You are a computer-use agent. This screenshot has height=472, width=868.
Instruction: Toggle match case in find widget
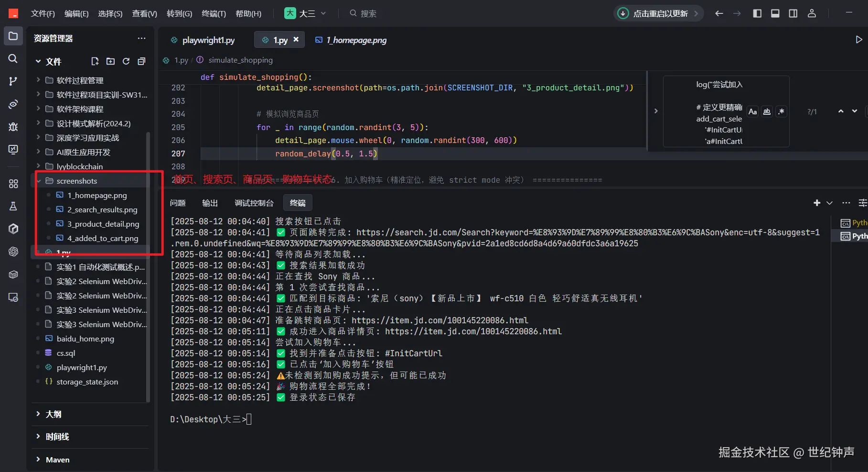[x=753, y=111]
